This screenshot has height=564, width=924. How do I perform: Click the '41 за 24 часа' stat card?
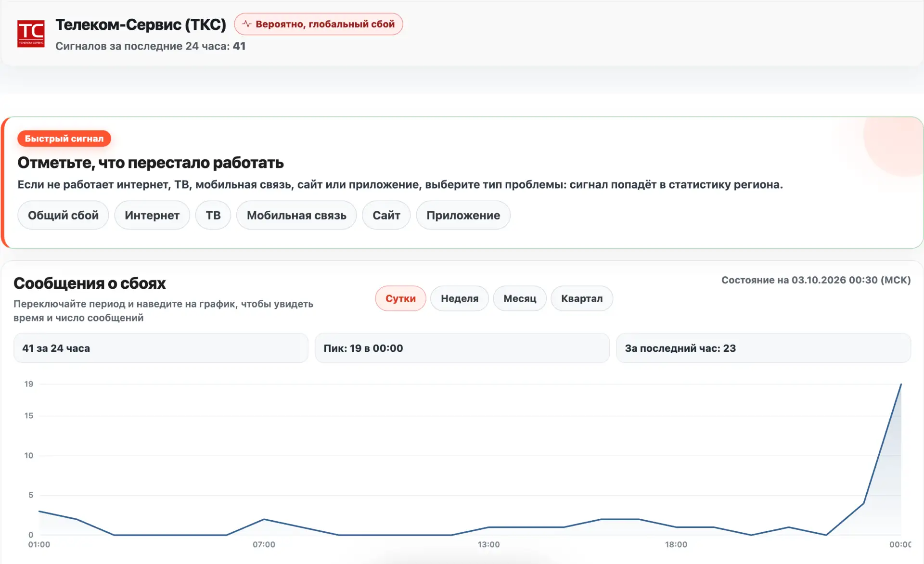click(x=161, y=348)
